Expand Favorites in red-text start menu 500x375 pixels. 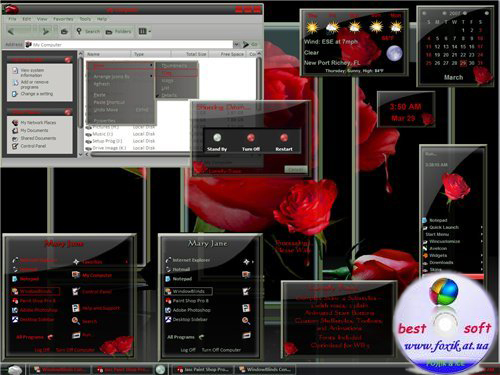[x=101, y=262]
